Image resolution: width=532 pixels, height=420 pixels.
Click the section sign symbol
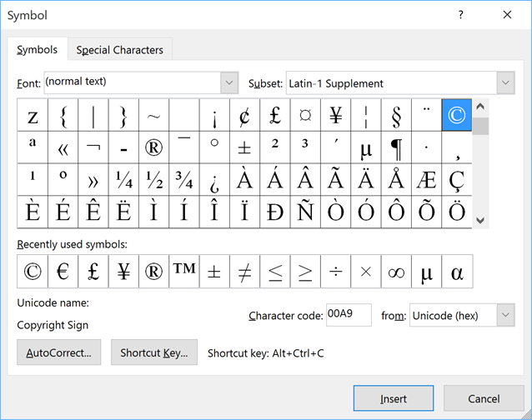pyautogui.click(x=396, y=116)
